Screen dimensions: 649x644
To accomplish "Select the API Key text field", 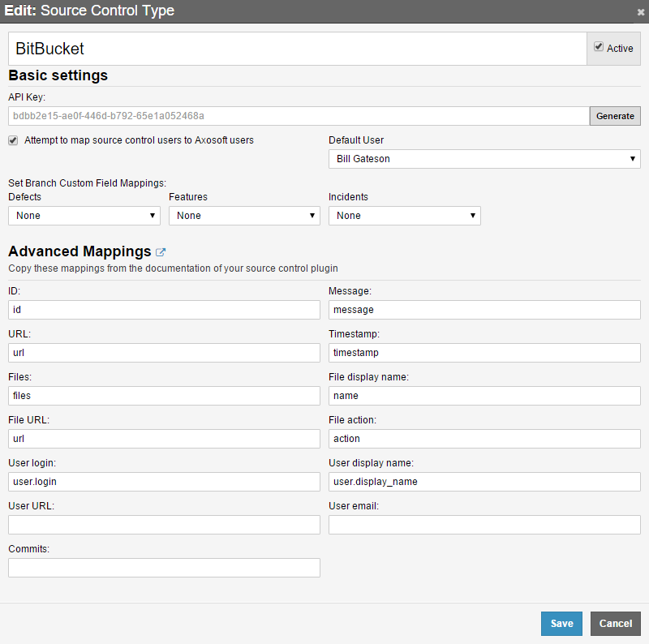I will pyautogui.click(x=299, y=116).
